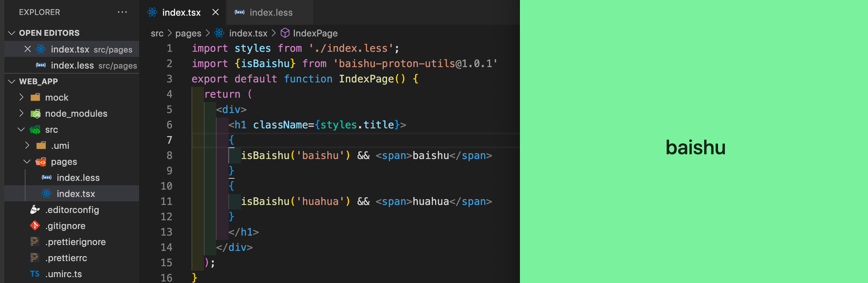Click line number 7 in gutter

(169, 140)
